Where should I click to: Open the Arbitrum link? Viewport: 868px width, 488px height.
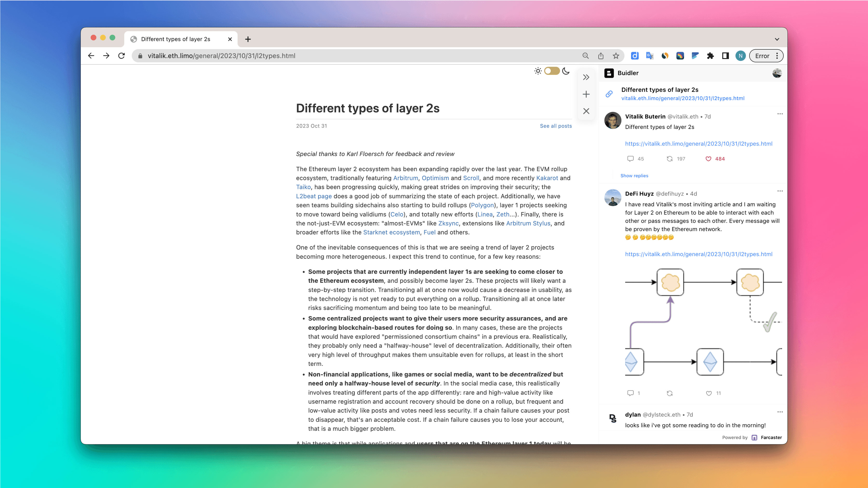tap(405, 178)
